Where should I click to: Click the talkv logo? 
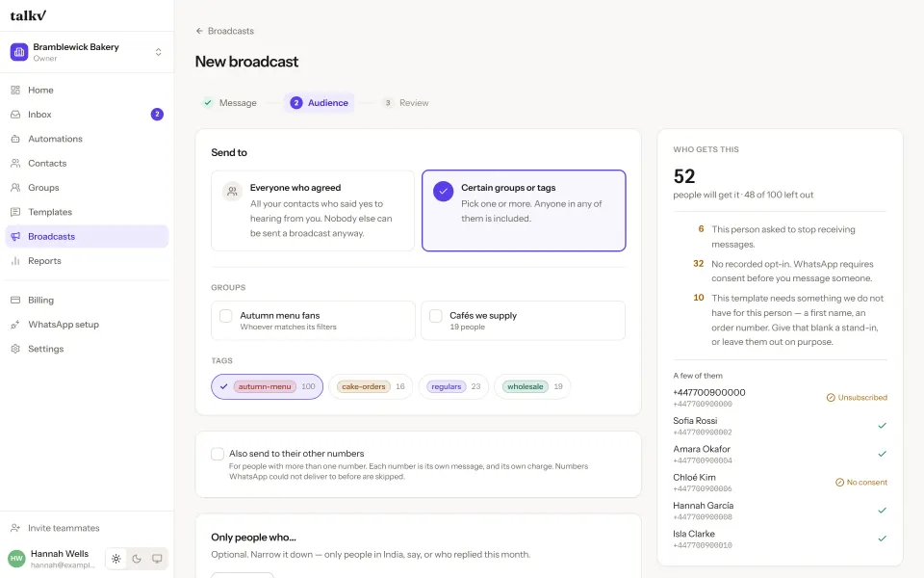coord(28,16)
